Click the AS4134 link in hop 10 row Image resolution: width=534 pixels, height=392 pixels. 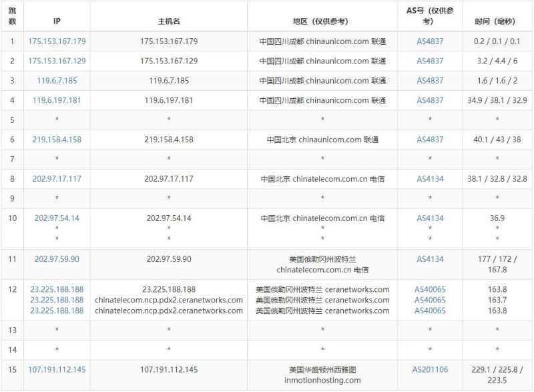pos(430,218)
